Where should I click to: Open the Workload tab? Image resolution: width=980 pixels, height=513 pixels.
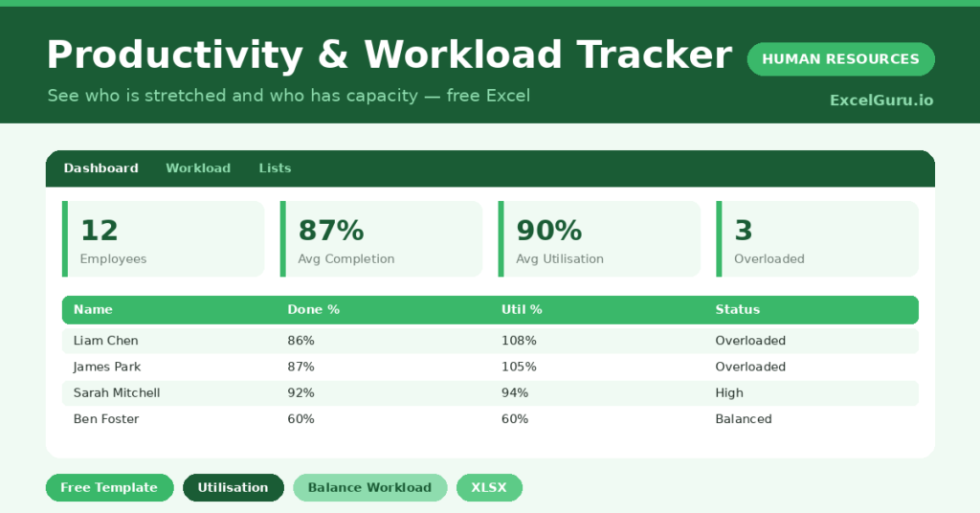pos(198,168)
